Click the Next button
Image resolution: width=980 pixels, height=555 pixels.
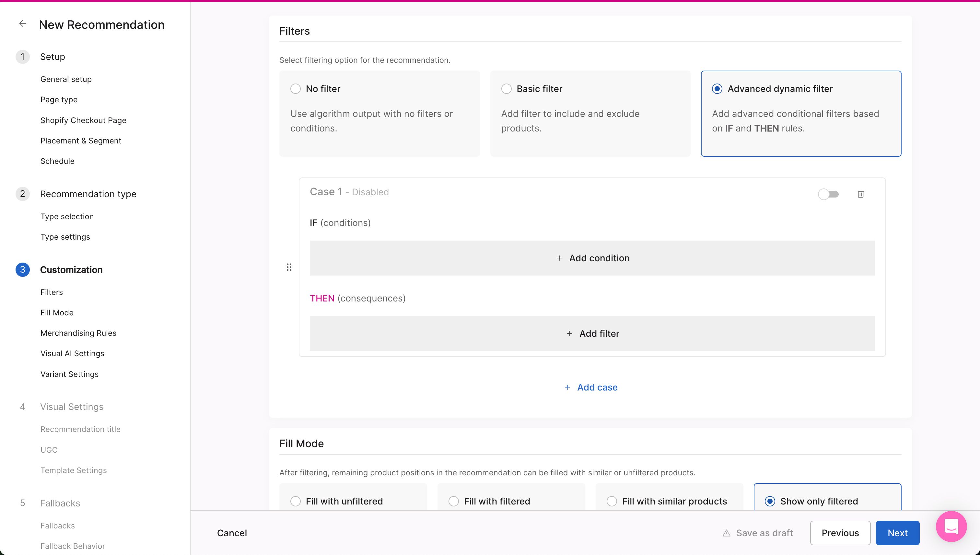coord(897,533)
